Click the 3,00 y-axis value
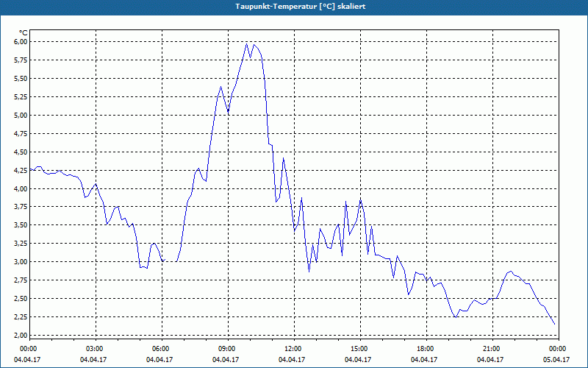The height and width of the screenshot is (368, 588). pos(21,262)
